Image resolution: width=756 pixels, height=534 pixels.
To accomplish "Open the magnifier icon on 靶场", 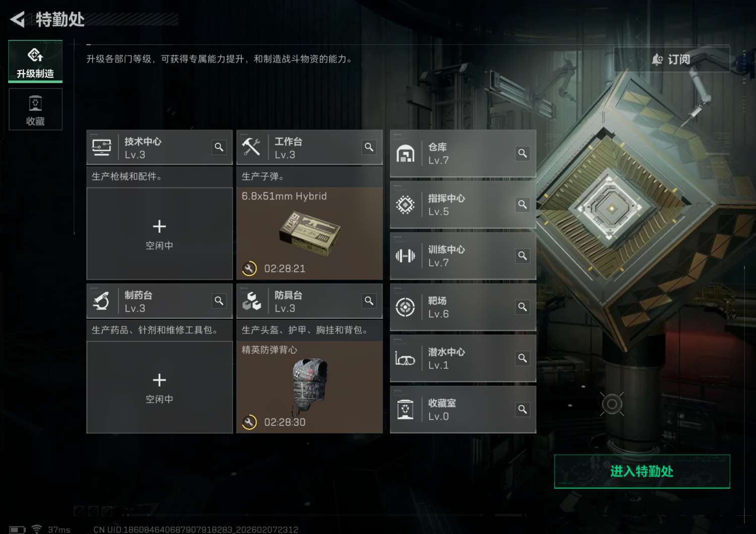I will 523,307.
